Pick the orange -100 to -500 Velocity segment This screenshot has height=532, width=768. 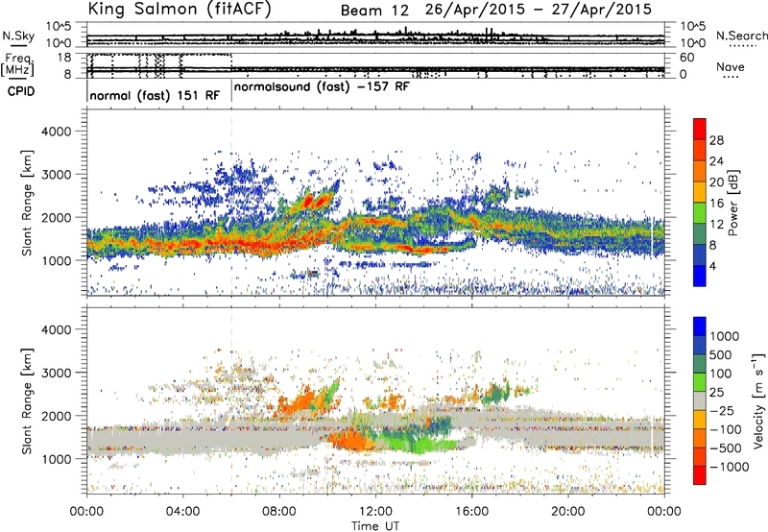[700, 438]
